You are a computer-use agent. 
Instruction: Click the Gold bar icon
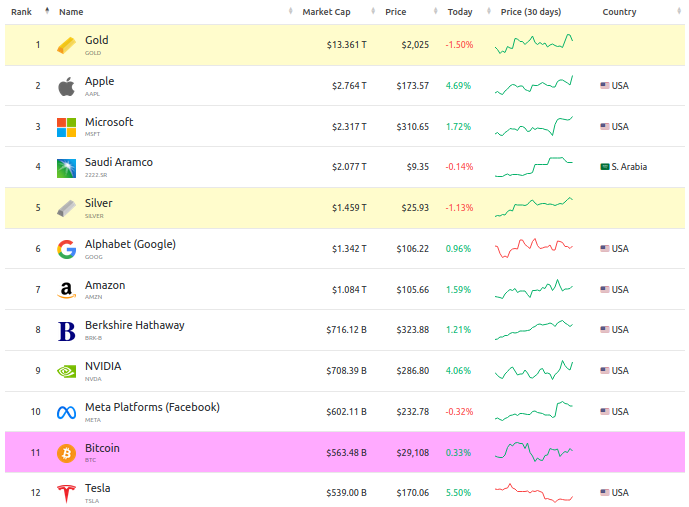[x=66, y=46]
